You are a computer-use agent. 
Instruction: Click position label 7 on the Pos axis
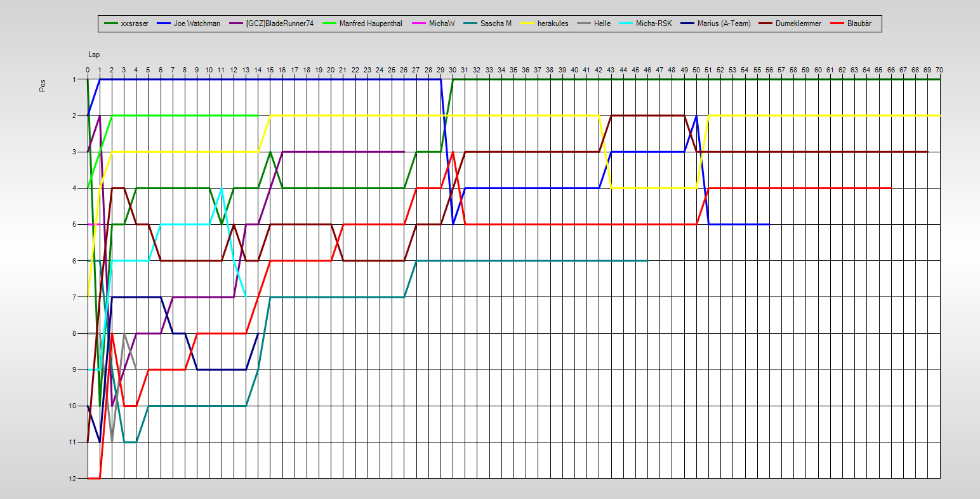[x=75, y=297]
